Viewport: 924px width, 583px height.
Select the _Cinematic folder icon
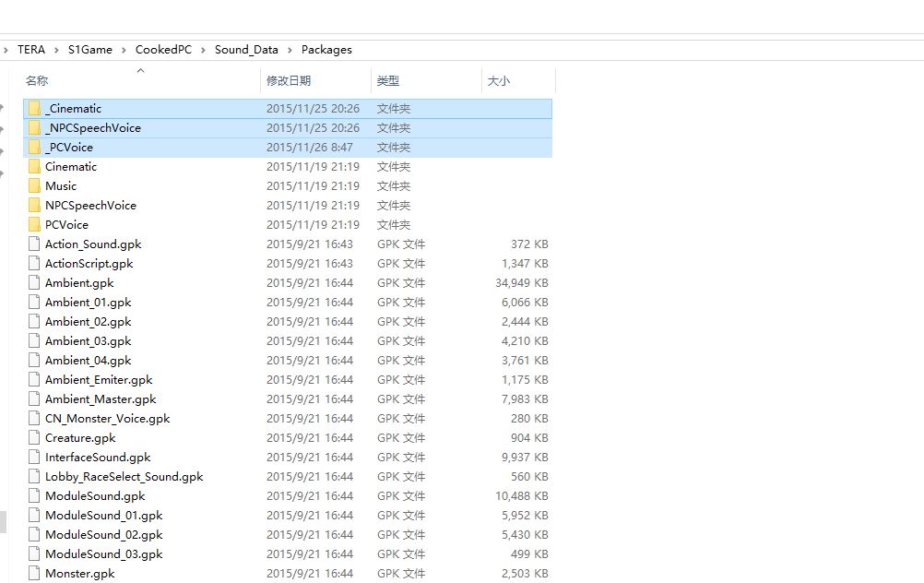(34, 109)
